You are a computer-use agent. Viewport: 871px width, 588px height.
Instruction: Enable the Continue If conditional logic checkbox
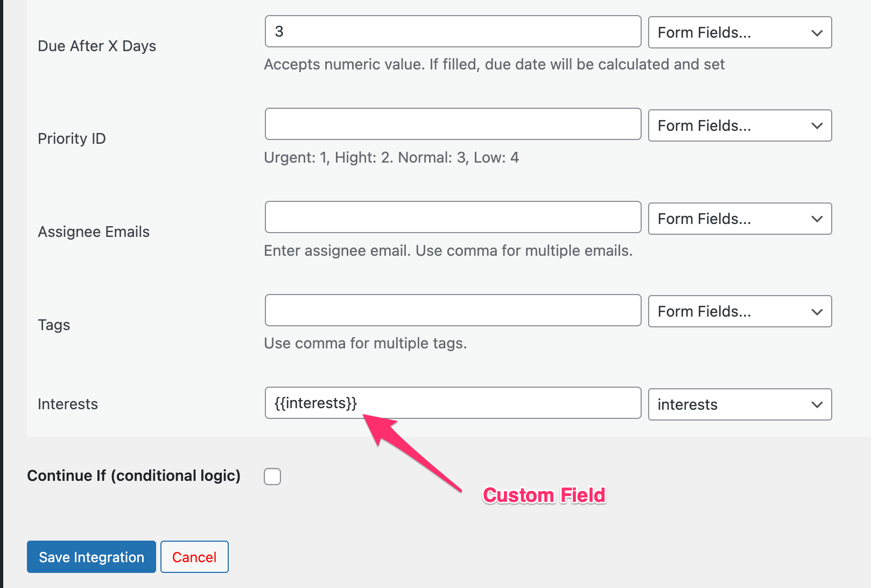[272, 476]
